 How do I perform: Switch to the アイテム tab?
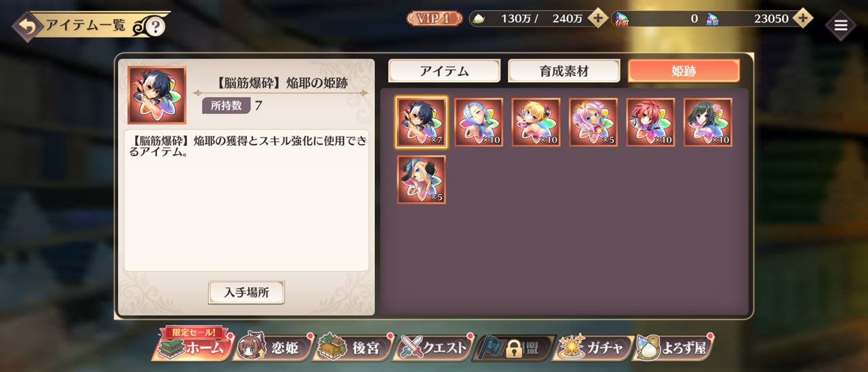(444, 71)
